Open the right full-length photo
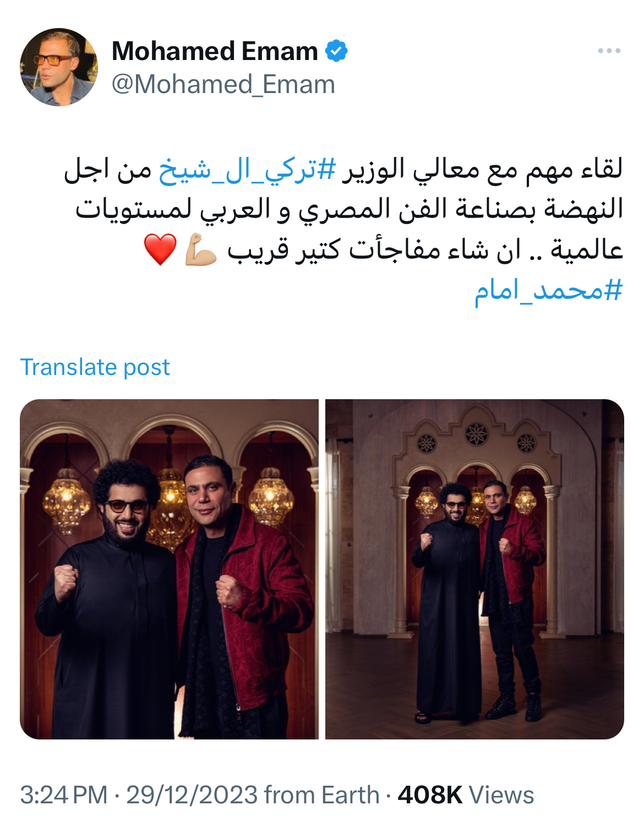This screenshot has height=827, width=644. (x=474, y=569)
